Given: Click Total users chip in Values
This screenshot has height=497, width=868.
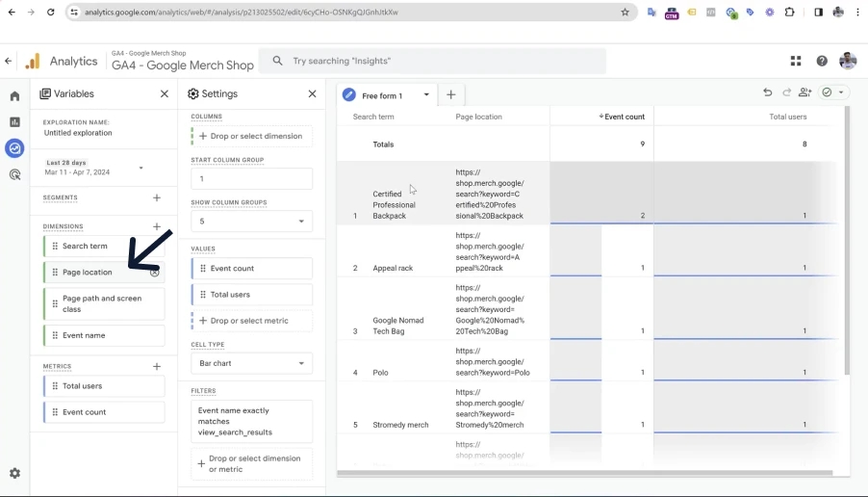Looking at the screenshot, I should 251,295.
